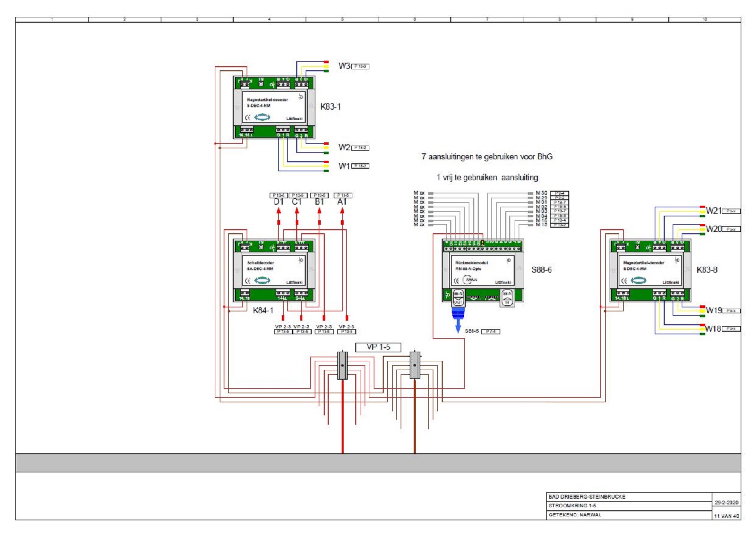The image size is (756, 533).
Task: Click the M 16 feedback label
Action: coord(541,220)
